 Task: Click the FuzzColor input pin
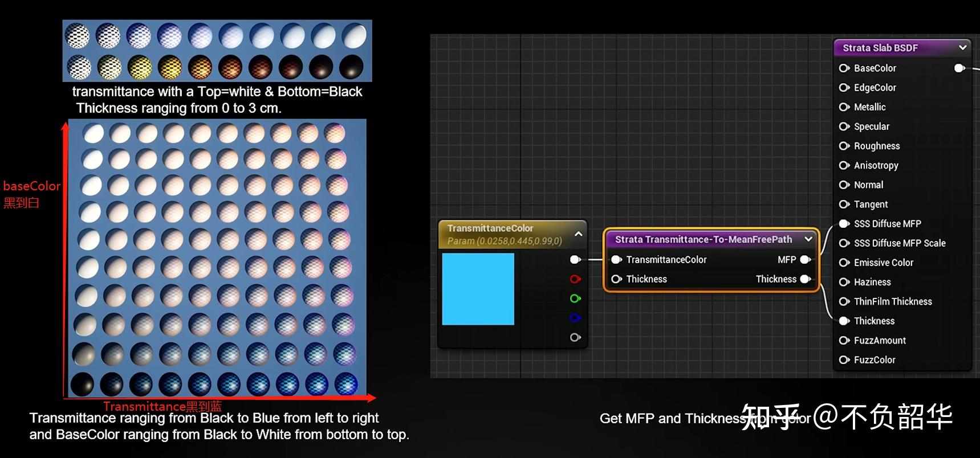844,360
